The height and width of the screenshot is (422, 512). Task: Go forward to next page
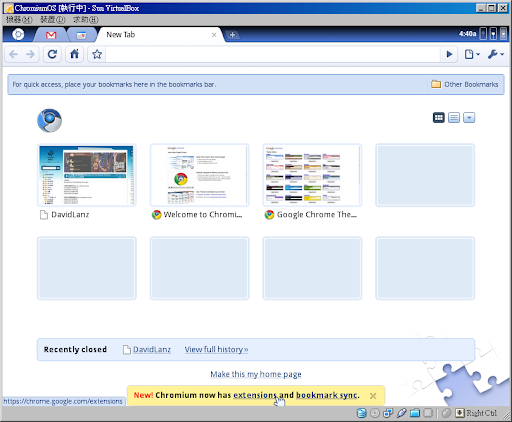tap(30, 54)
